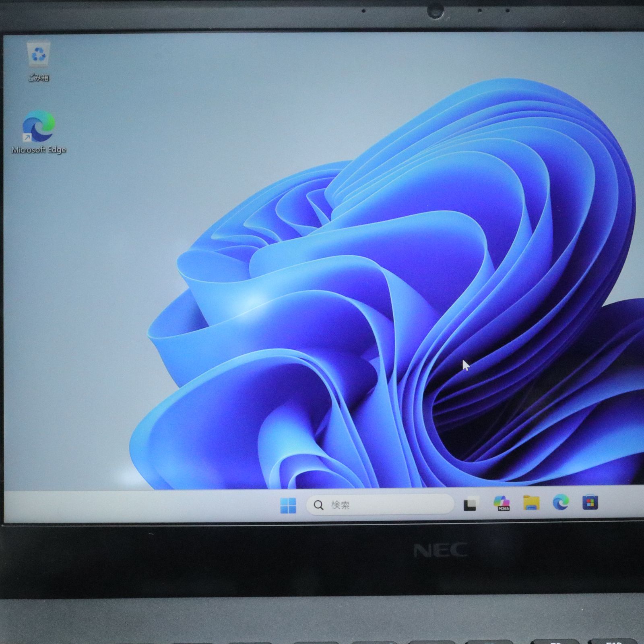
Task: Select the Microsoft Edge desktop shortcut
Action: coord(39,132)
